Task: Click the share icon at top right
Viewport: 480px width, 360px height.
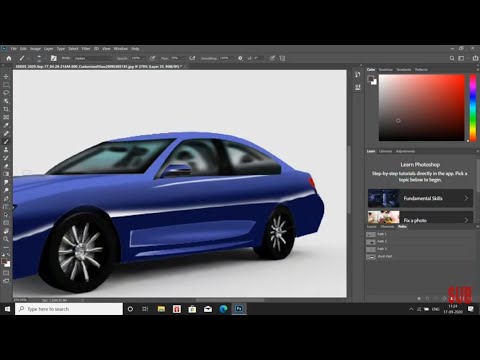Action: coord(475,58)
